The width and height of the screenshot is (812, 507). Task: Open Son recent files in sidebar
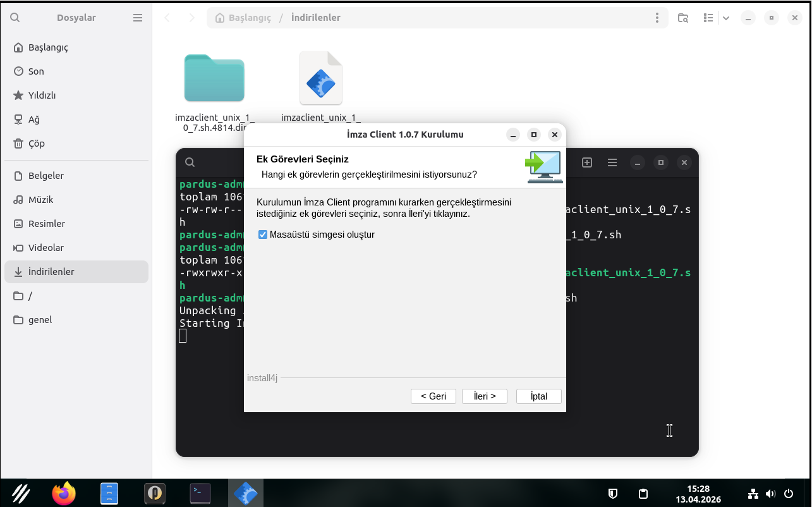pos(76,71)
